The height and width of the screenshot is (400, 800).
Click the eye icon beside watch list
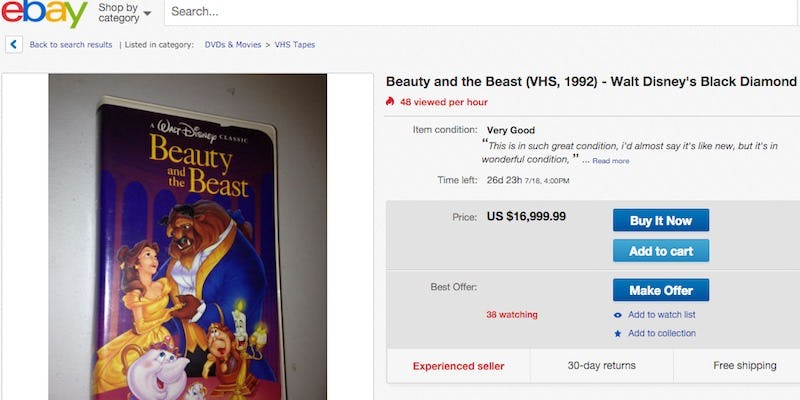pyautogui.click(x=617, y=315)
